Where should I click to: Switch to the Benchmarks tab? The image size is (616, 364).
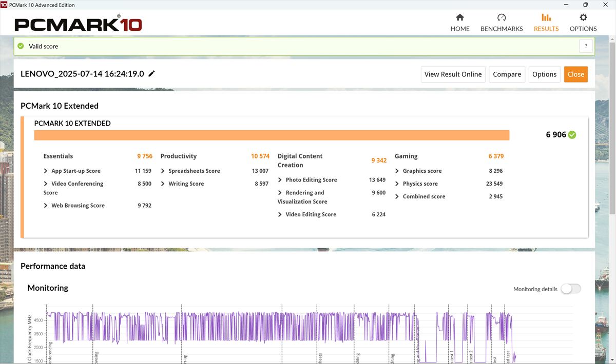point(502,23)
